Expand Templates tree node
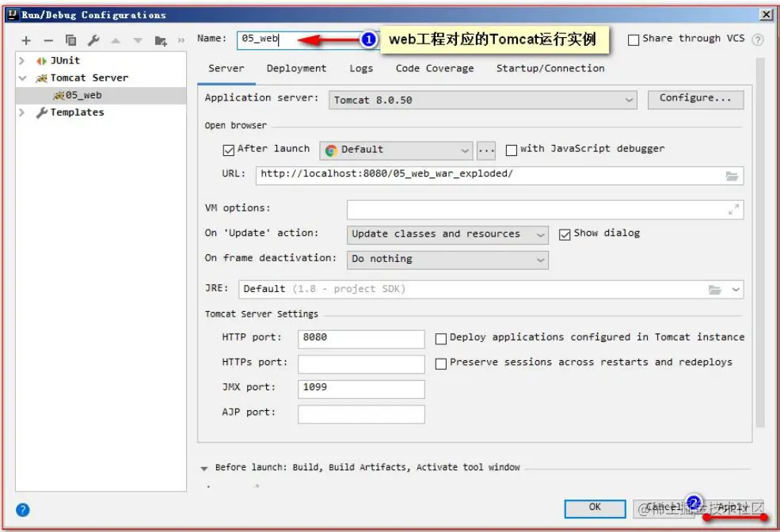The width and height of the screenshot is (780, 532). 22,112
